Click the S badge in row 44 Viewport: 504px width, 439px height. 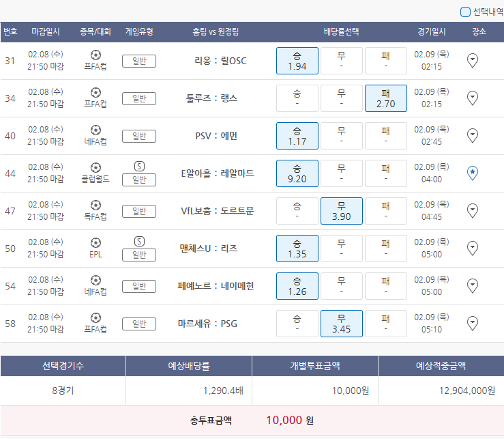[139, 167]
